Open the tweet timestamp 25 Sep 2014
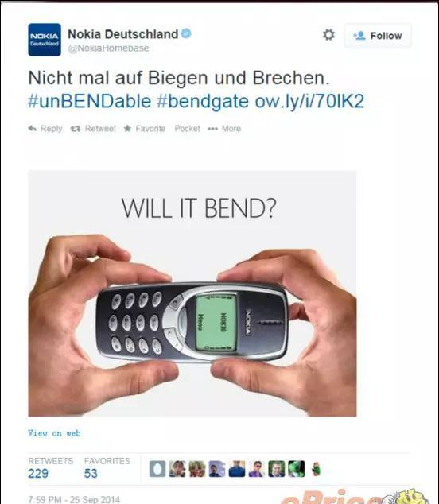The height and width of the screenshot is (504, 439). click(x=74, y=500)
